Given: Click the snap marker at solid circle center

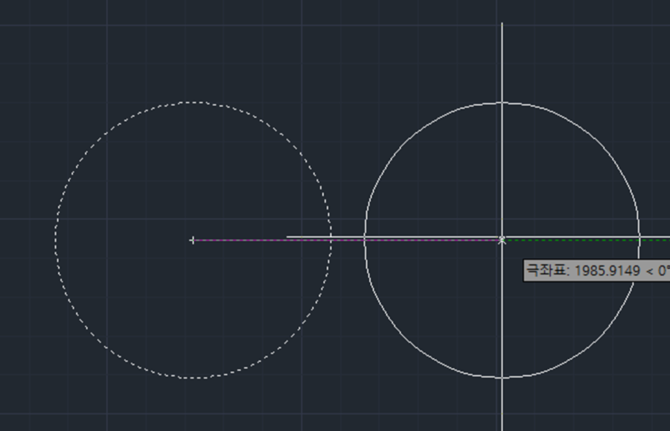Looking at the screenshot, I should pos(502,240).
